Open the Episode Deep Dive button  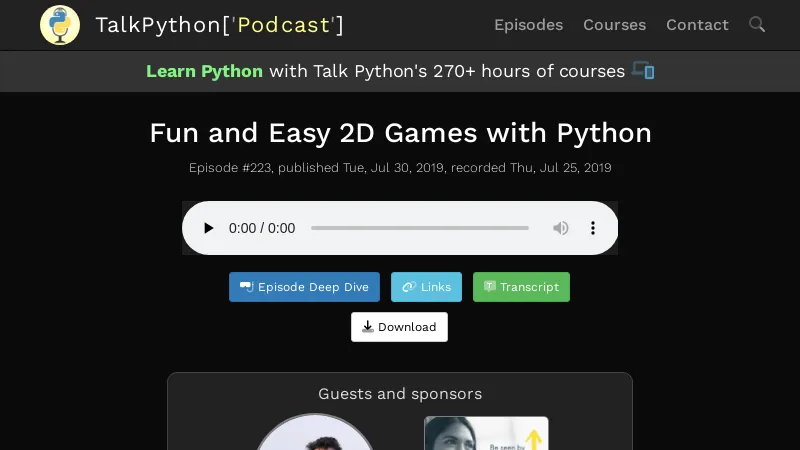304,287
